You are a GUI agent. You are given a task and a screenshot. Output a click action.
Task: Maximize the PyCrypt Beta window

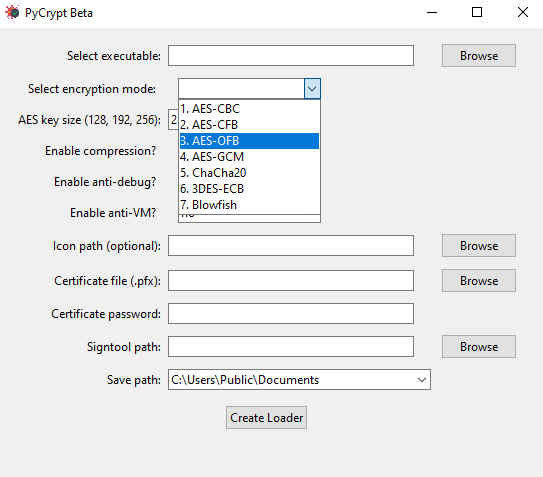coord(477,12)
